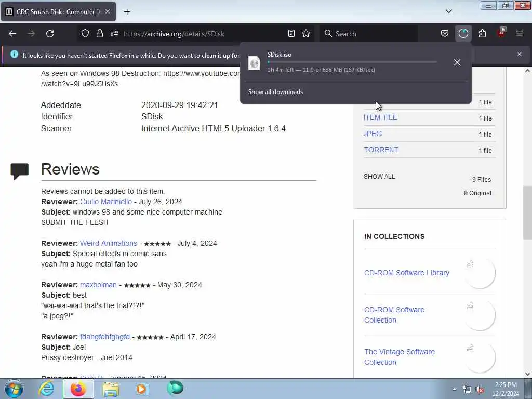Open the uBlock extension icon with badge
The height and width of the screenshot is (399, 532).
pos(501,33)
